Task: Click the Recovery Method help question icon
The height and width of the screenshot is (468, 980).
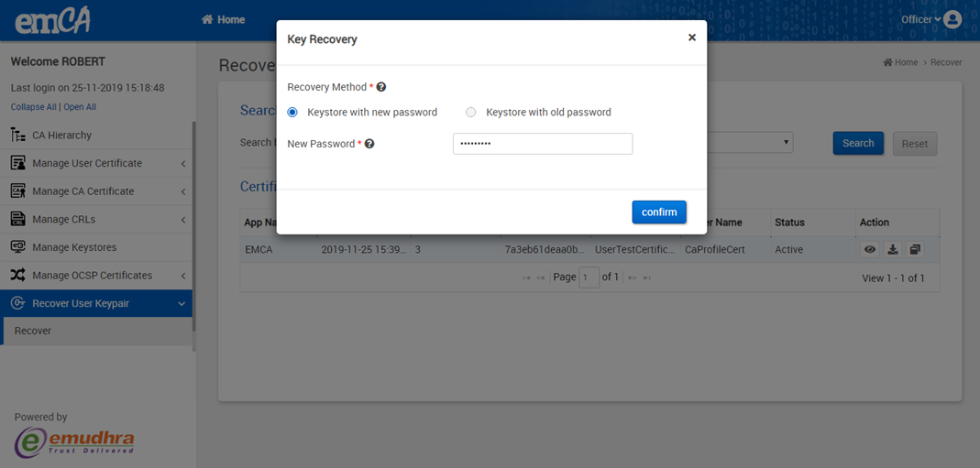Action: click(x=381, y=87)
